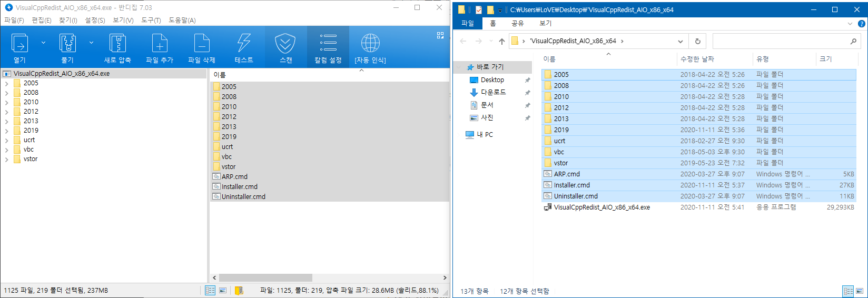Click the properties checkmark icon in Explorer title bar
This screenshot has width=868, height=298.
478,9
